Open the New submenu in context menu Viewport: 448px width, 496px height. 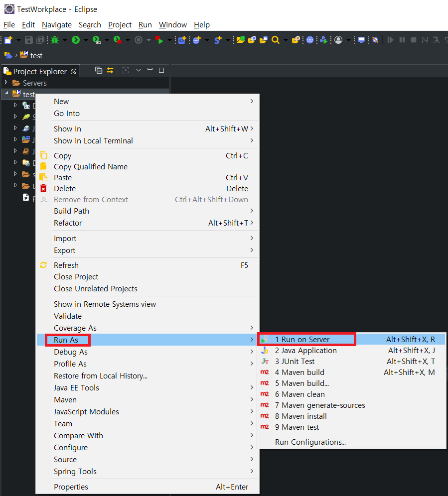tap(148, 102)
